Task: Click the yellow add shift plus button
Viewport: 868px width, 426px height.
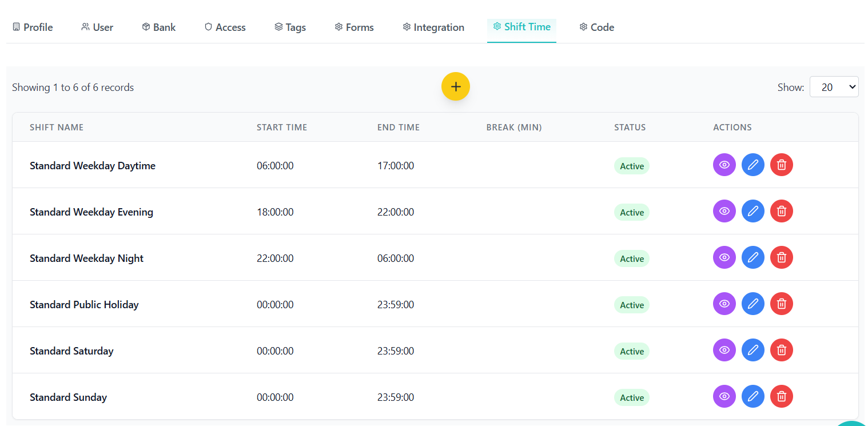Action: [455, 87]
